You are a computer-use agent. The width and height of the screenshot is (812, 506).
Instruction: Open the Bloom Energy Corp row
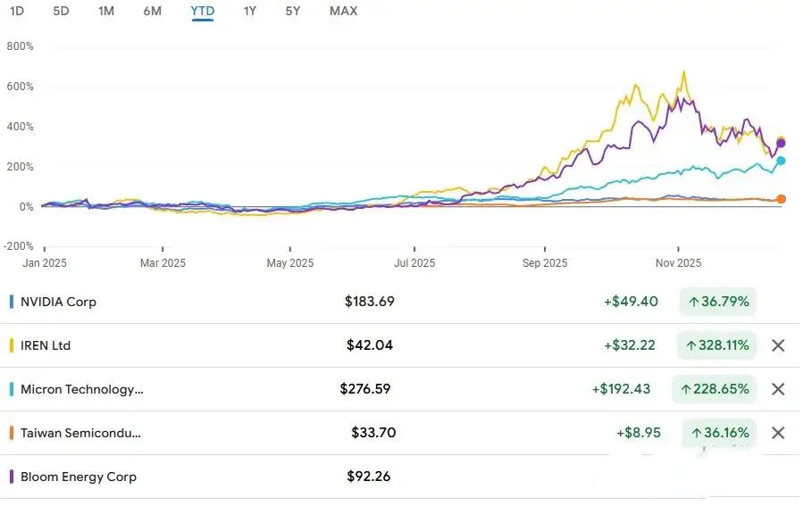point(79,477)
